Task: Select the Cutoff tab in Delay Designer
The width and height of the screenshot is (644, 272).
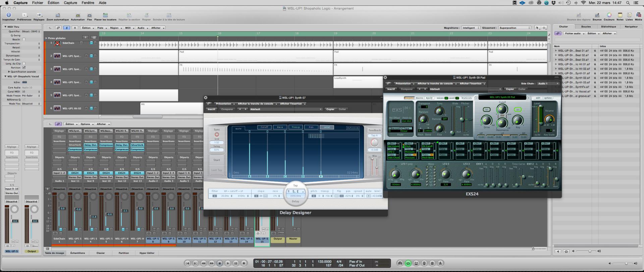Action: point(264,127)
